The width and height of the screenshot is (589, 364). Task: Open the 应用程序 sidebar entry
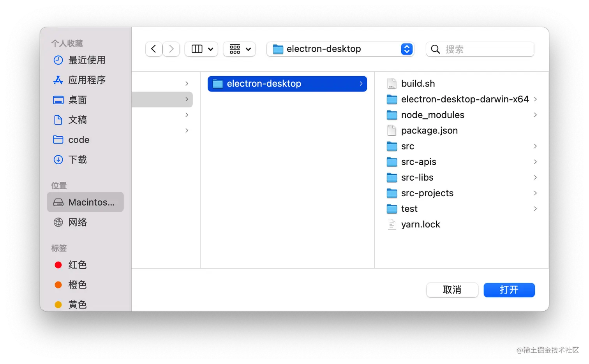(86, 80)
